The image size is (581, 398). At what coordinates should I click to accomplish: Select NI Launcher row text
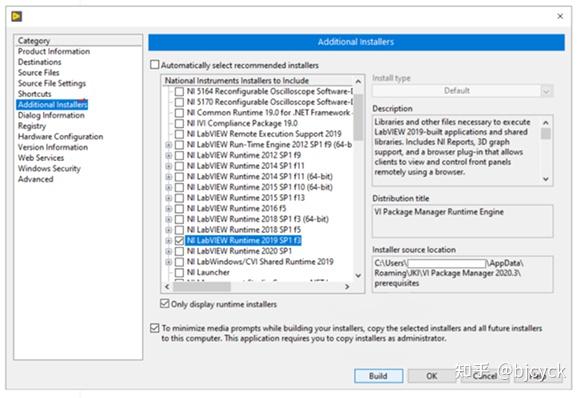point(208,272)
